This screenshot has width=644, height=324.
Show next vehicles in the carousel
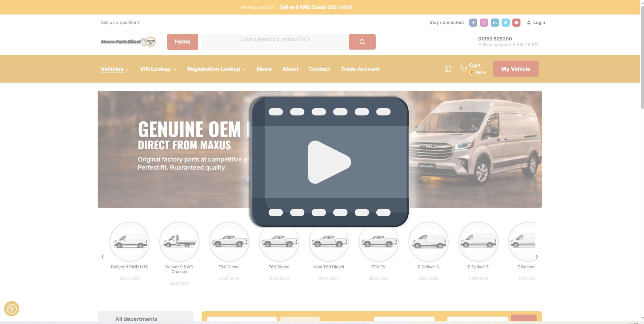pyautogui.click(x=537, y=257)
